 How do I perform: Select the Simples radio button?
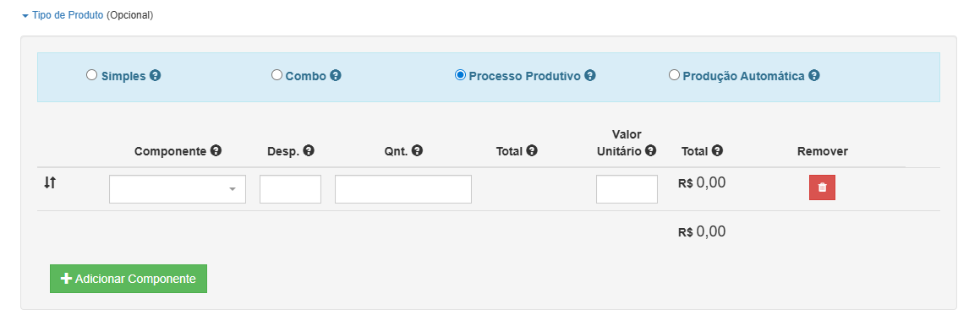click(92, 75)
